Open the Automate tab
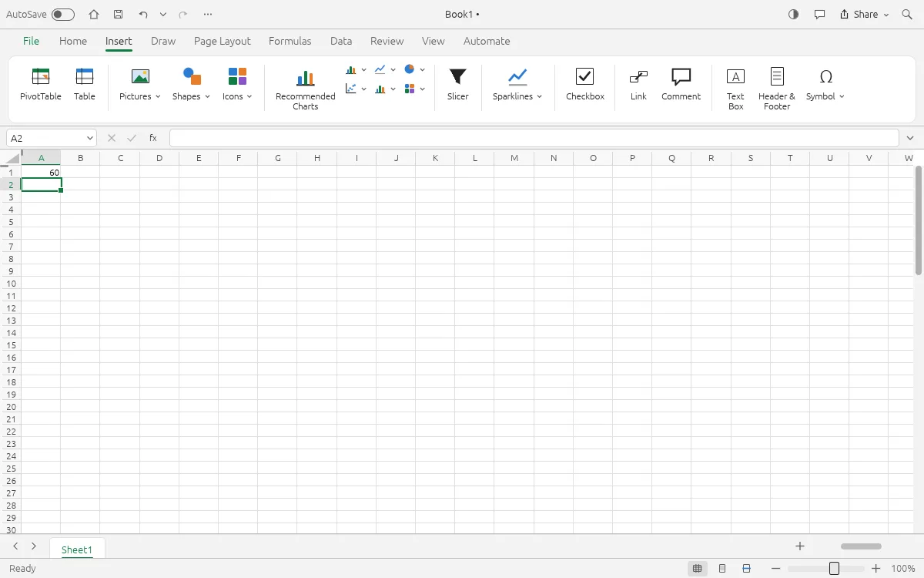 point(487,41)
